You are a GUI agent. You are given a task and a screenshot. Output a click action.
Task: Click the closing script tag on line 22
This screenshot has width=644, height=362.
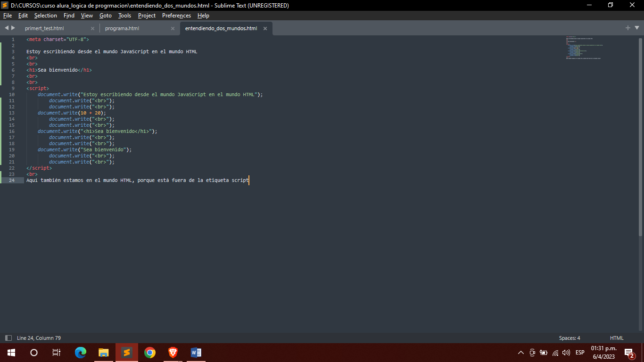pos(39,168)
